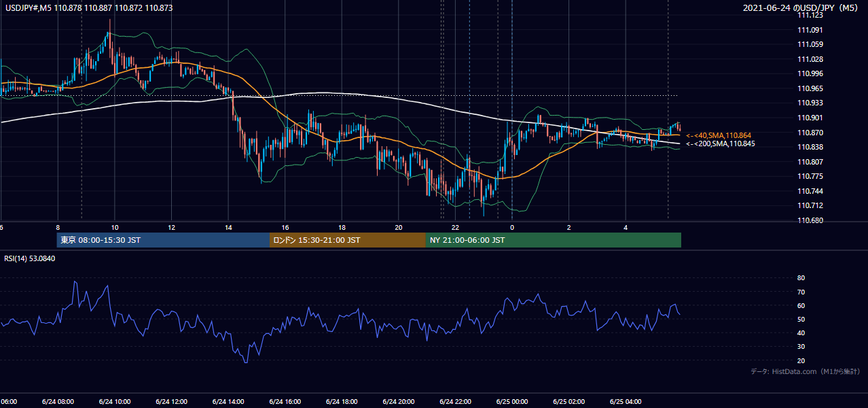Click hour 14 on the price chart time axis
The image size is (868, 408).
pos(228,228)
